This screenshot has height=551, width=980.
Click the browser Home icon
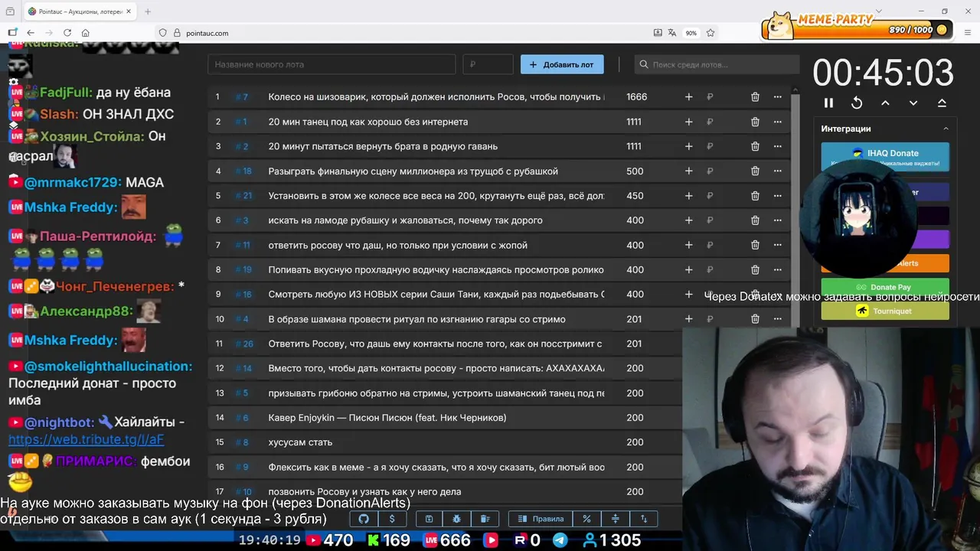[86, 33]
